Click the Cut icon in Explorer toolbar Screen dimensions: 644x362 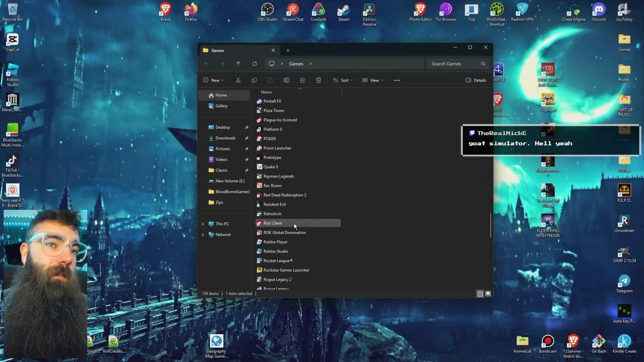[x=238, y=80]
